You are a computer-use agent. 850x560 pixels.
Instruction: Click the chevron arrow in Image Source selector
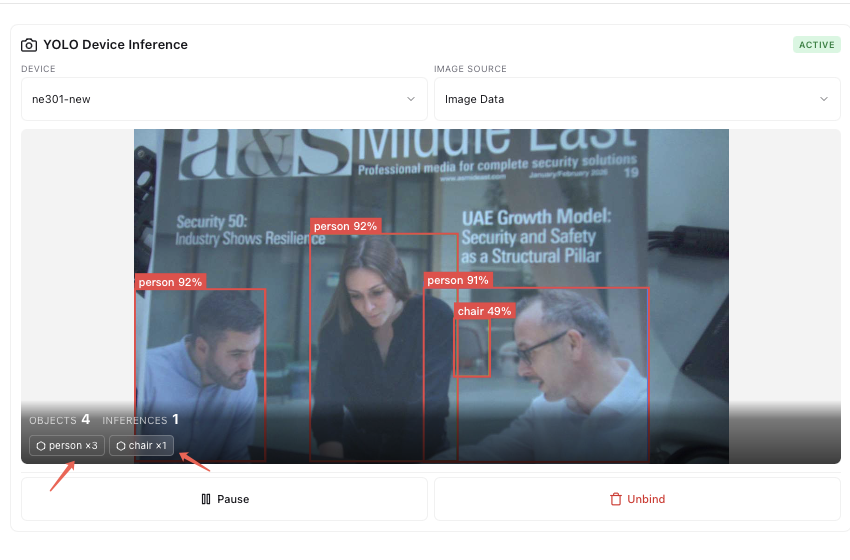(x=823, y=99)
